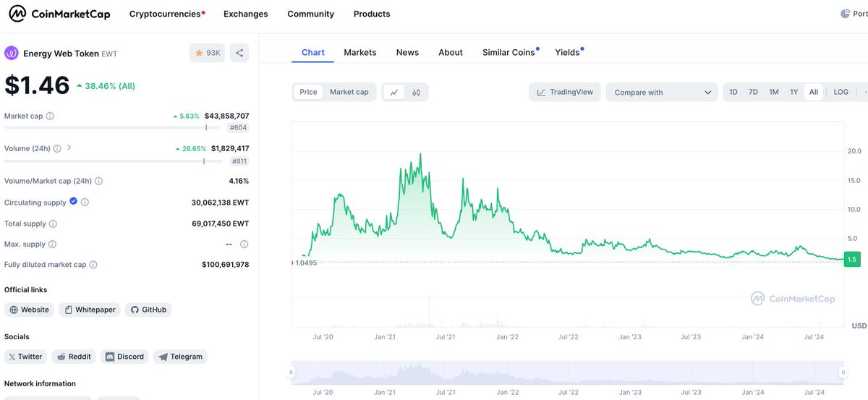Click the Energy Web Token coin icon
The width and height of the screenshot is (868, 400).
11,53
